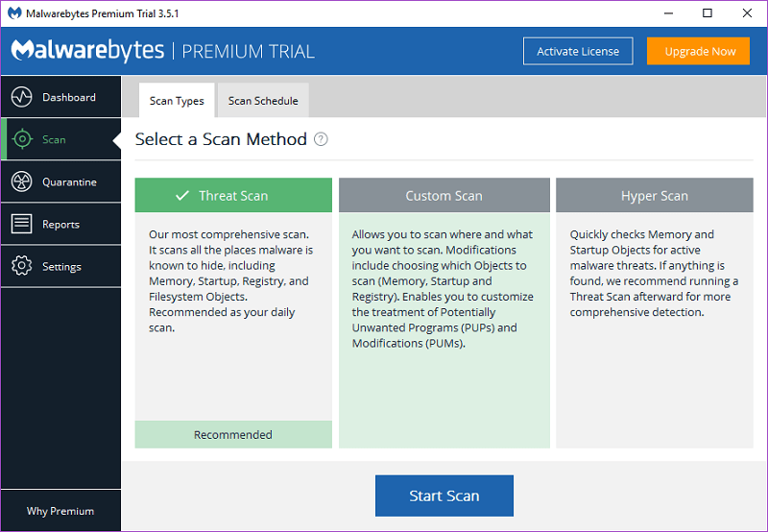The image size is (768, 532).
Task: Open the Scan Schedule tab
Action: coord(263,101)
